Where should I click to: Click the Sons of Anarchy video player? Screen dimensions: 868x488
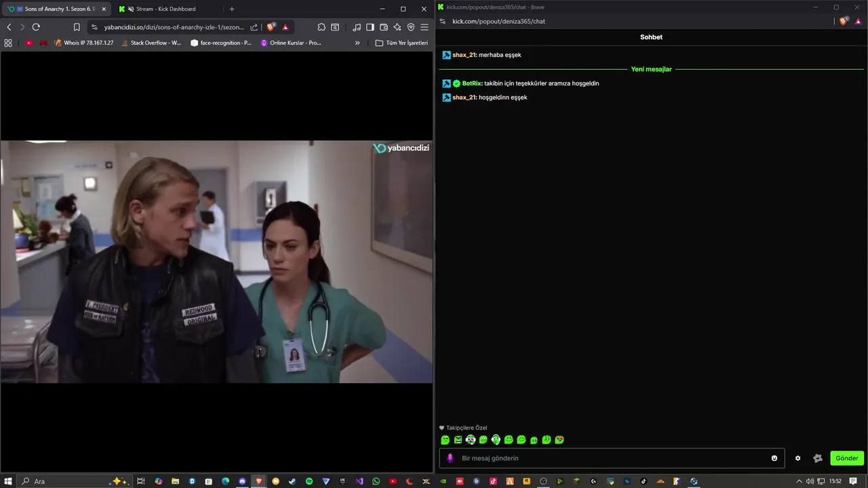216,262
